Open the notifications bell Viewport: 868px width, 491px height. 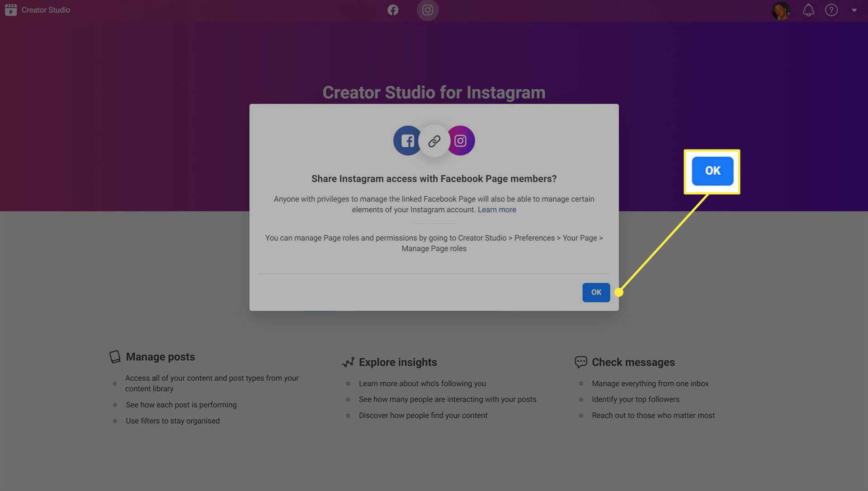tap(808, 10)
